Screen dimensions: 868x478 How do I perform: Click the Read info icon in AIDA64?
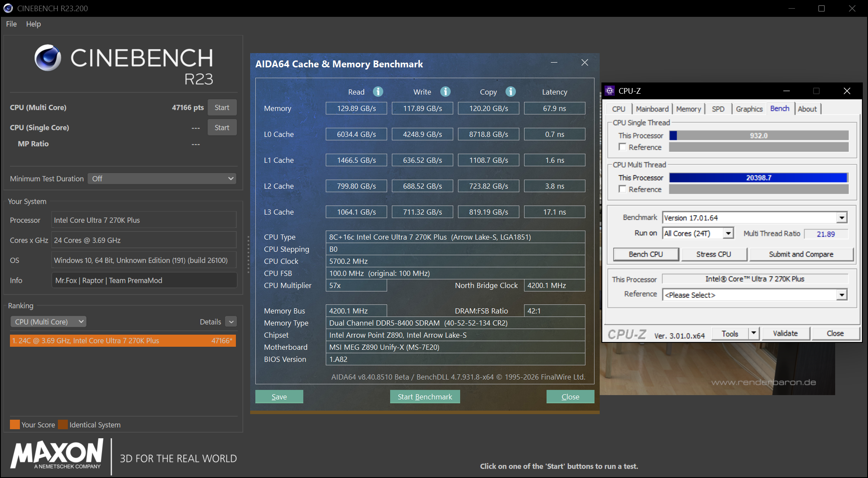pos(378,92)
